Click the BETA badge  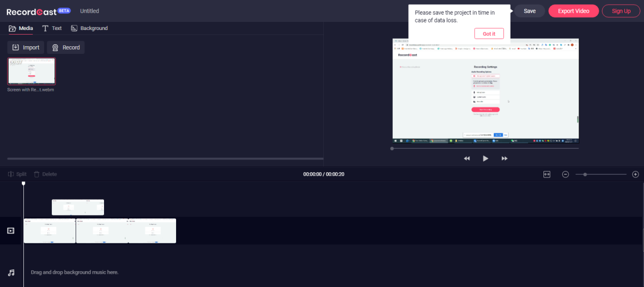point(64,10)
